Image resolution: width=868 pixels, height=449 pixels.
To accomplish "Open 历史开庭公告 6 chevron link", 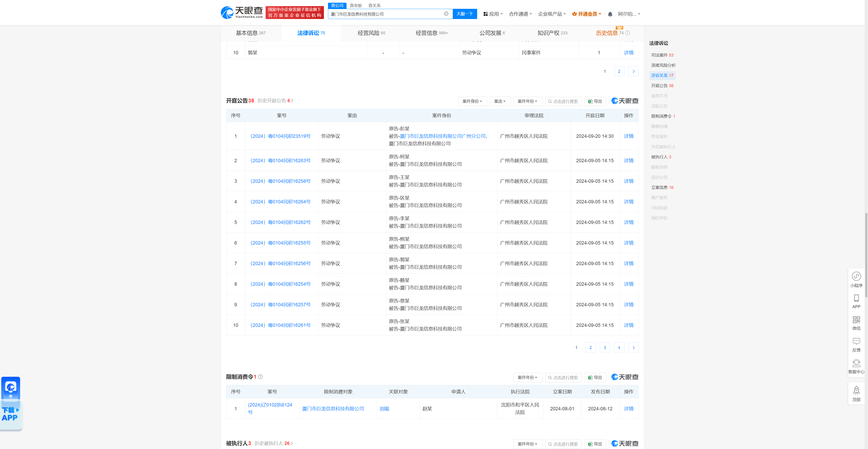I will pos(275,100).
